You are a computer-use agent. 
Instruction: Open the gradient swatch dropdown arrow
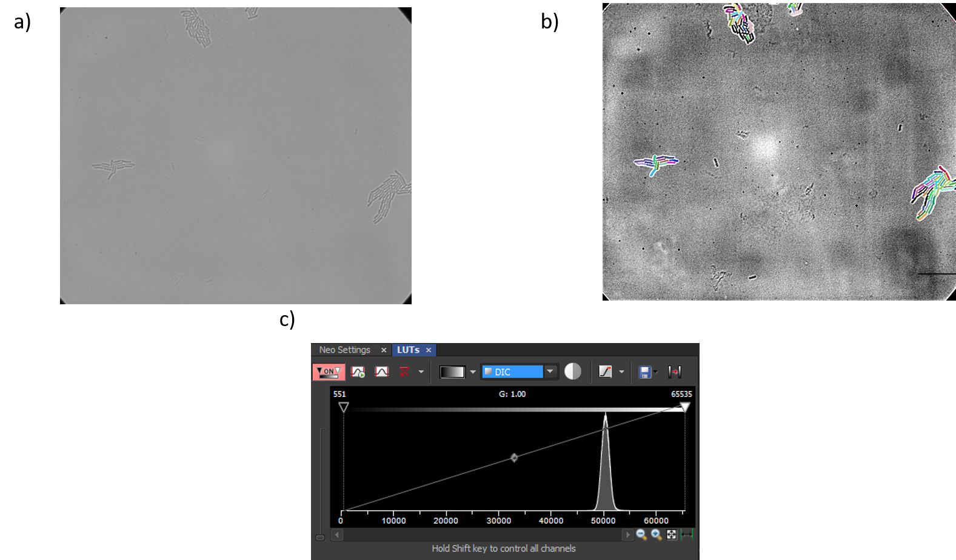(x=473, y=372)
